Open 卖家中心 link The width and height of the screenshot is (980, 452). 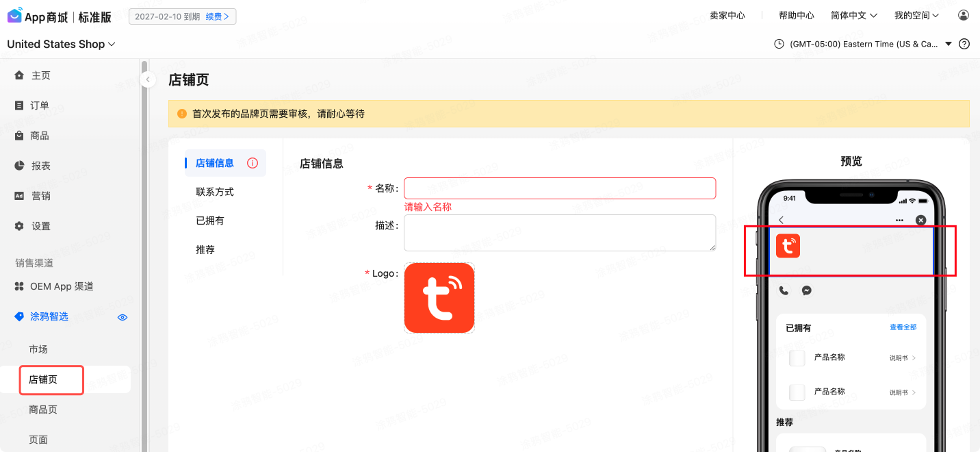tap(727, 15)
